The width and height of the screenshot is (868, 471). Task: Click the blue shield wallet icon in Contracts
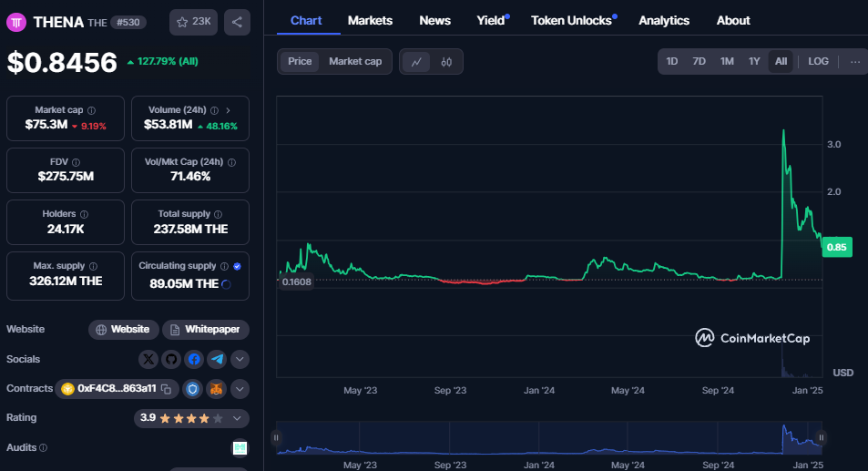(193, 389)
